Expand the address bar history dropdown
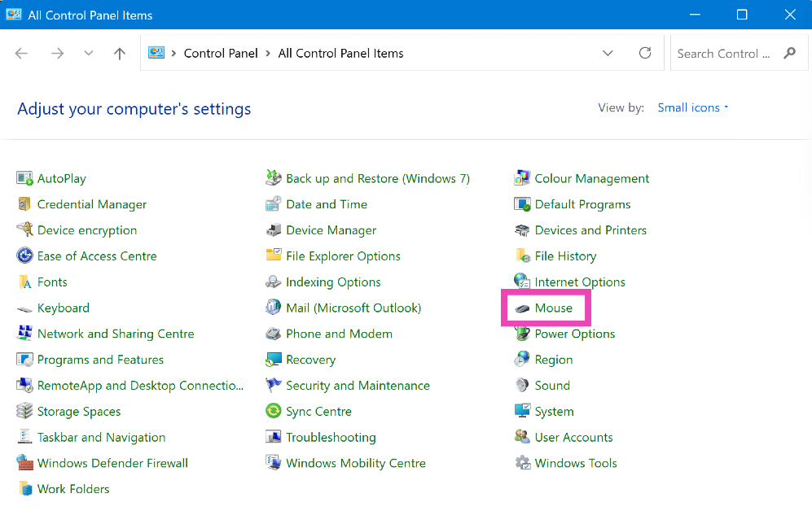812x511 pixels. [608, 54]
